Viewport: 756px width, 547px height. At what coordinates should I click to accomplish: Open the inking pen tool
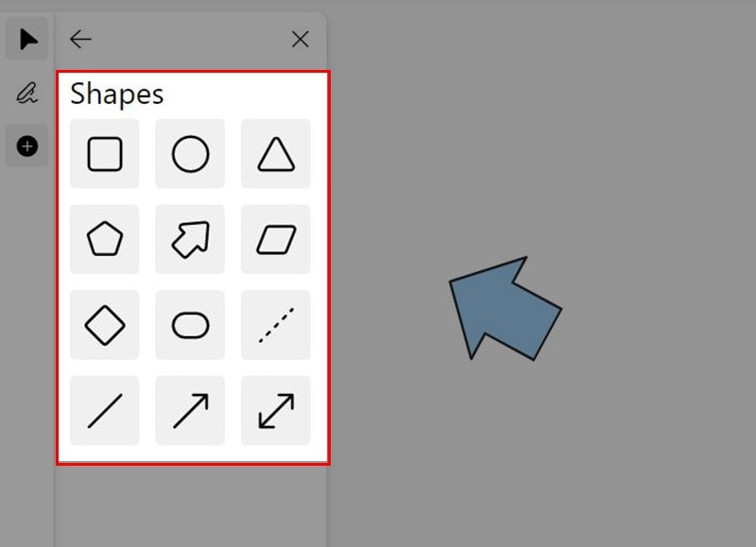(27, 93)
